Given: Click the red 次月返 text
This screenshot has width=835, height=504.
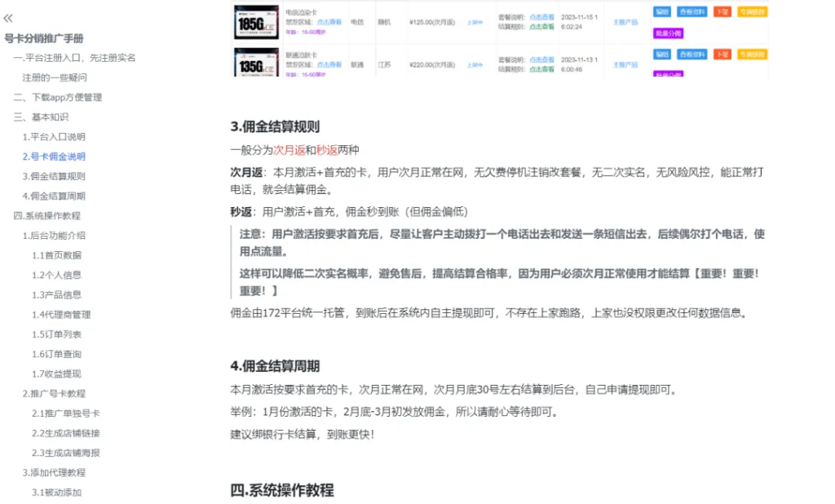Looking at the screenshot, I should (x=289, y=150).
